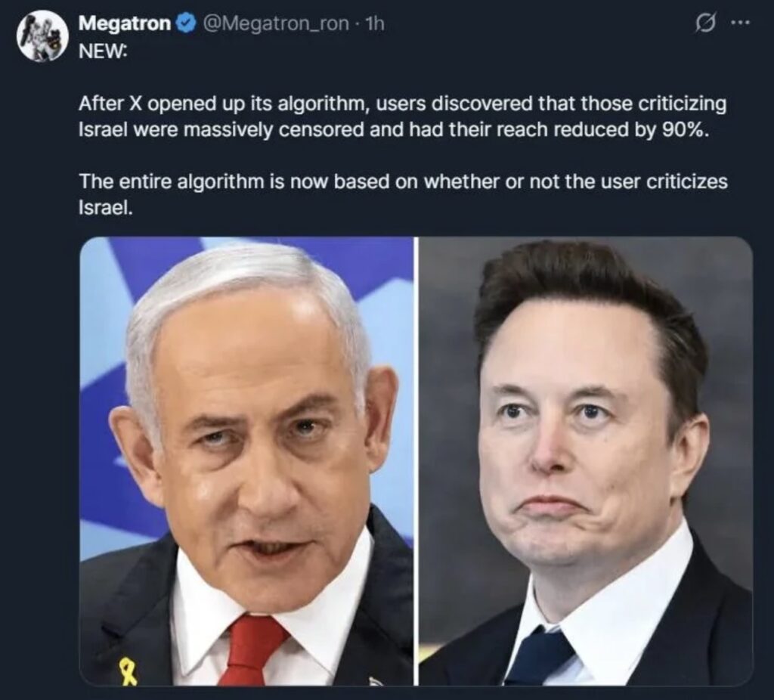Open the Megatron display name link
This screenshot has width=774, height=700.
point(125,23)
